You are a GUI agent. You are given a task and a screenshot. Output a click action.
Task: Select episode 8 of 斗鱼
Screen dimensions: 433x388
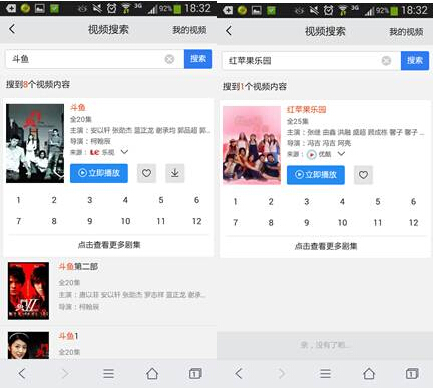[x=54, y=221]
